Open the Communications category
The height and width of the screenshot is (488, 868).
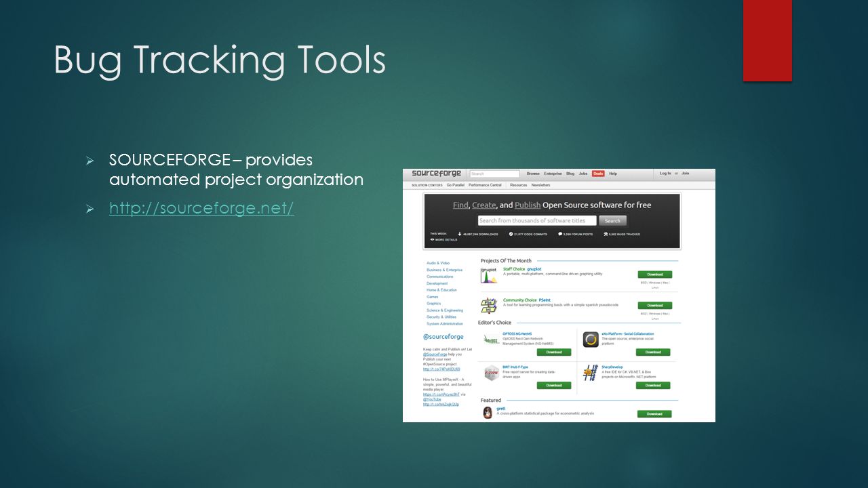tap(440, 277)
